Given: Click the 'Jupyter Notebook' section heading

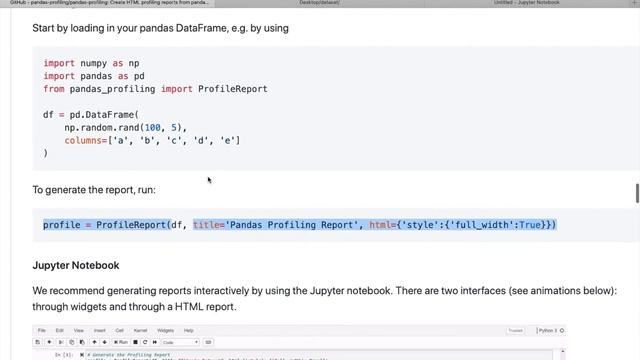Looking at the screenshot, I should [76, 265].
